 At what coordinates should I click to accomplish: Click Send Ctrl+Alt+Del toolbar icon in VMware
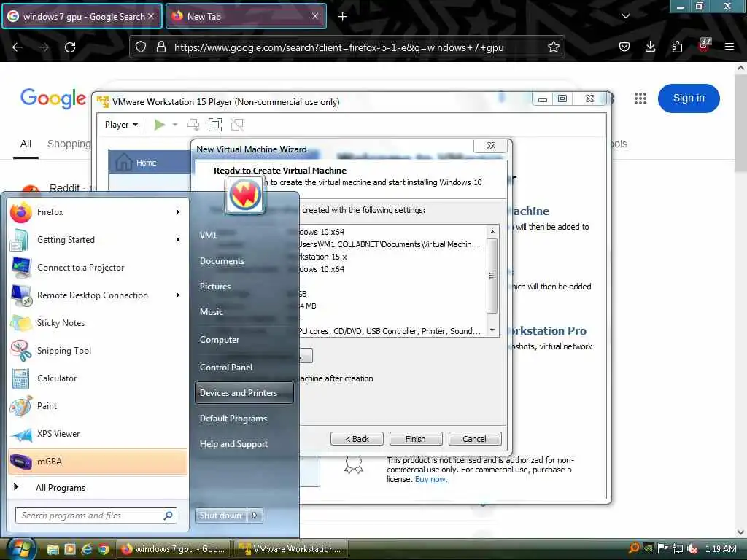click(193, 125)
